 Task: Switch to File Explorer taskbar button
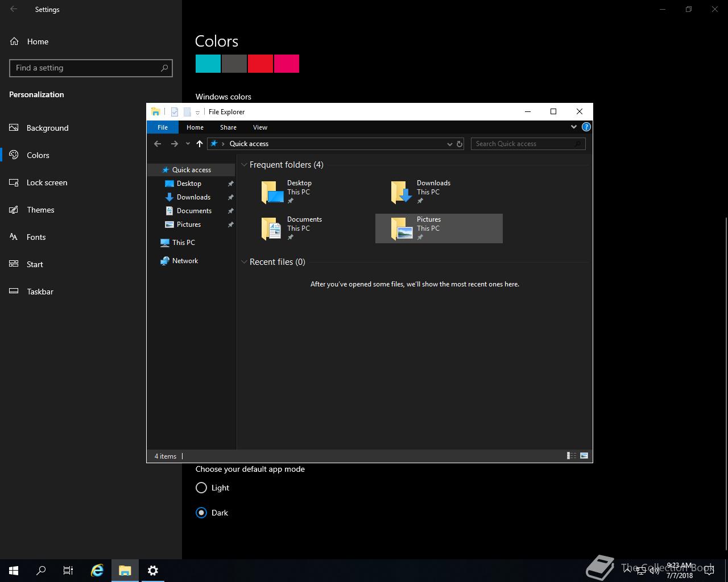[x=125, y=571]
